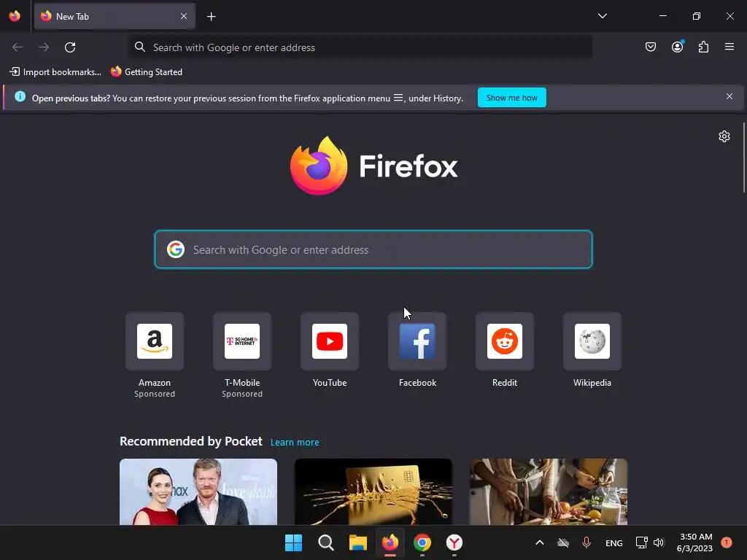Dismiss the previous tabs notification bar
Viewport: 747px width, 560px height.
pos(729,97)
